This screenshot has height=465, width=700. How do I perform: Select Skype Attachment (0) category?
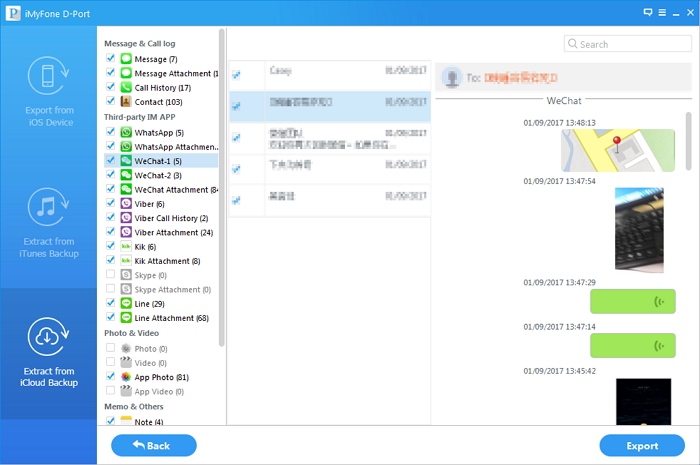point(172,290)
